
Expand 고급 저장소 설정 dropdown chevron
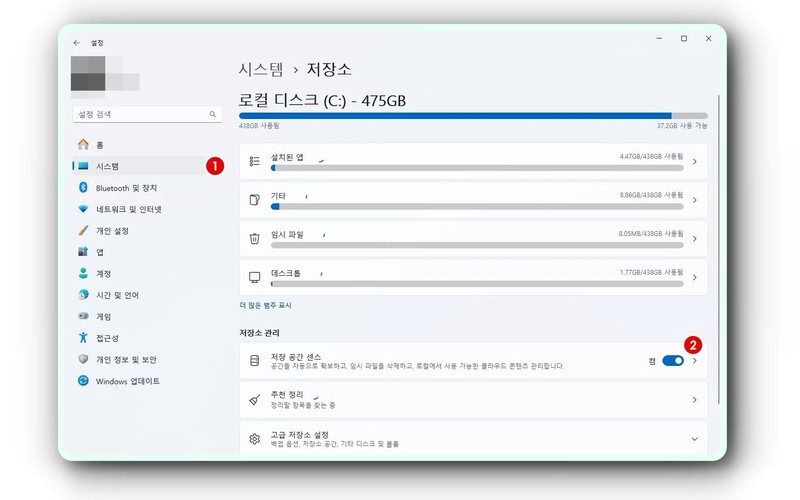point(695,439)
